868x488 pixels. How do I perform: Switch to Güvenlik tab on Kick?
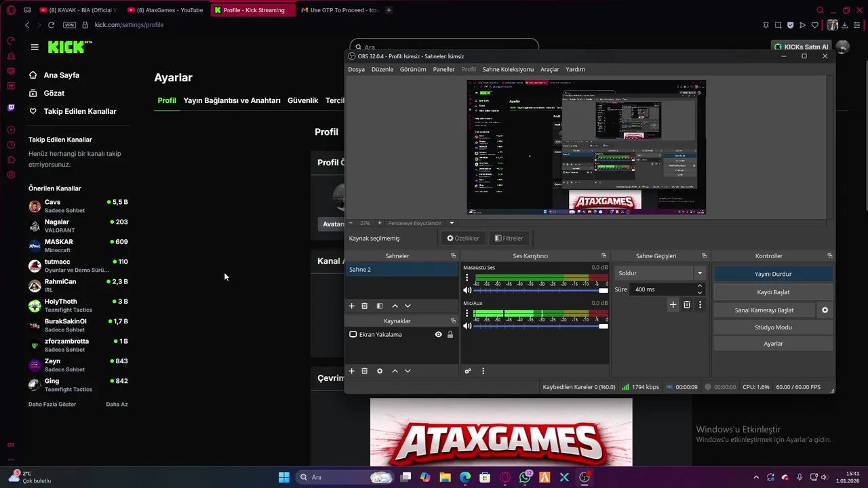(302, 100)
